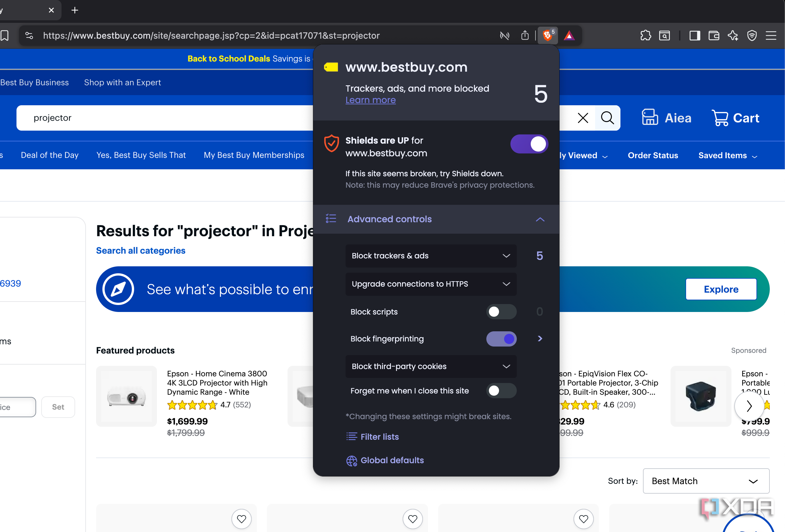Disable the Block fingerprinting toggle

(x=501, y=339)
